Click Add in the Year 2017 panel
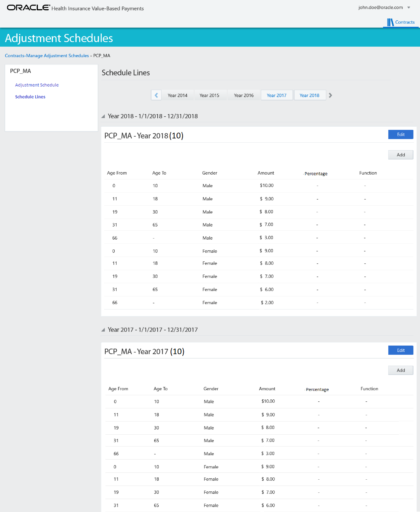The width and height of the screenshot is (420, 512). click(400, 370)
